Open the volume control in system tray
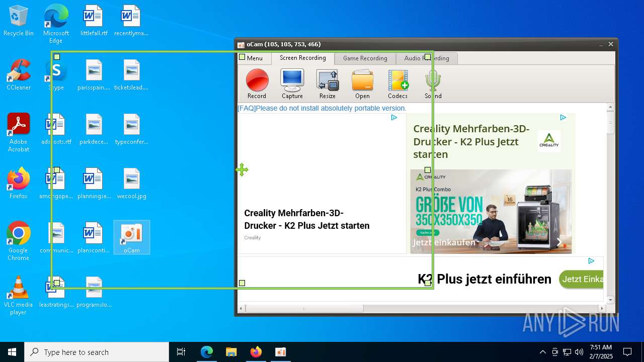 click(579, 352)
